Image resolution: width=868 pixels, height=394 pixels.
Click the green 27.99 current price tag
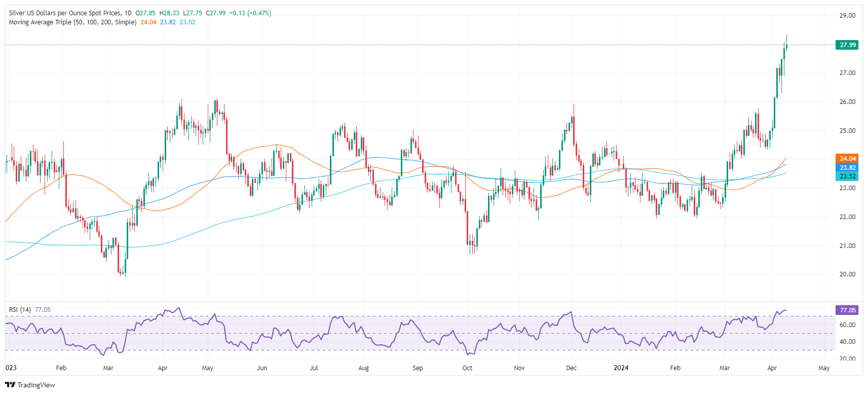pyautogui.click(x=847, y=45)
